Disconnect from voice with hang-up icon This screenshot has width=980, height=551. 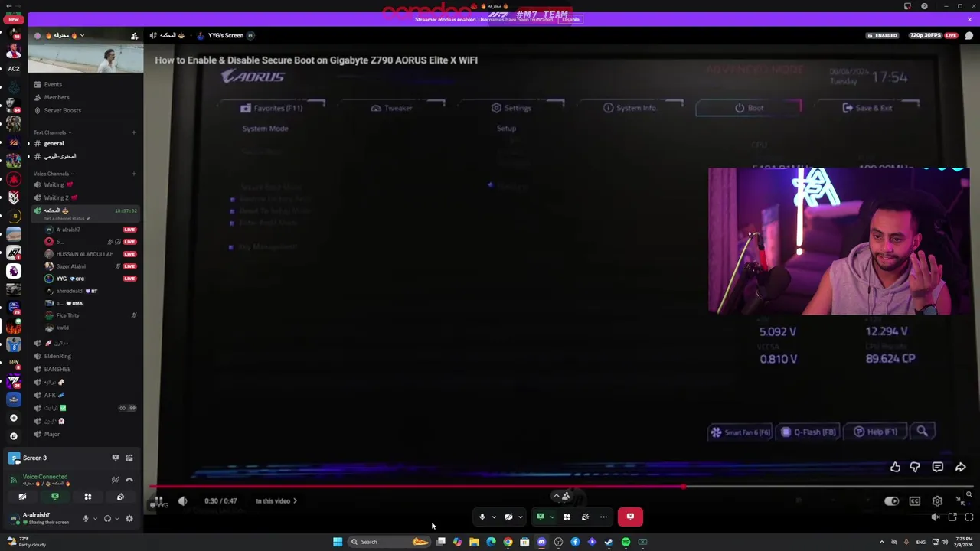[129, 480]
